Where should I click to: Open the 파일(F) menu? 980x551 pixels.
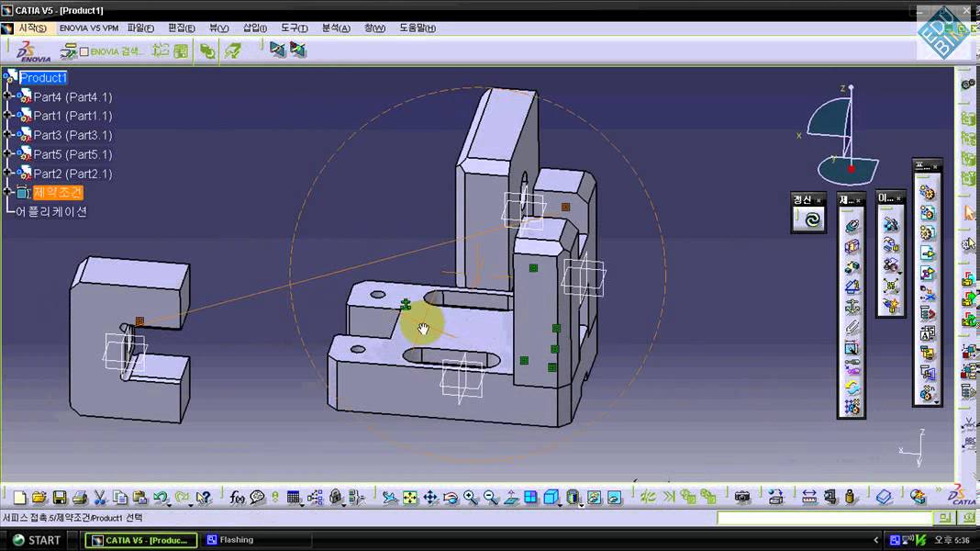click(140, 28)
